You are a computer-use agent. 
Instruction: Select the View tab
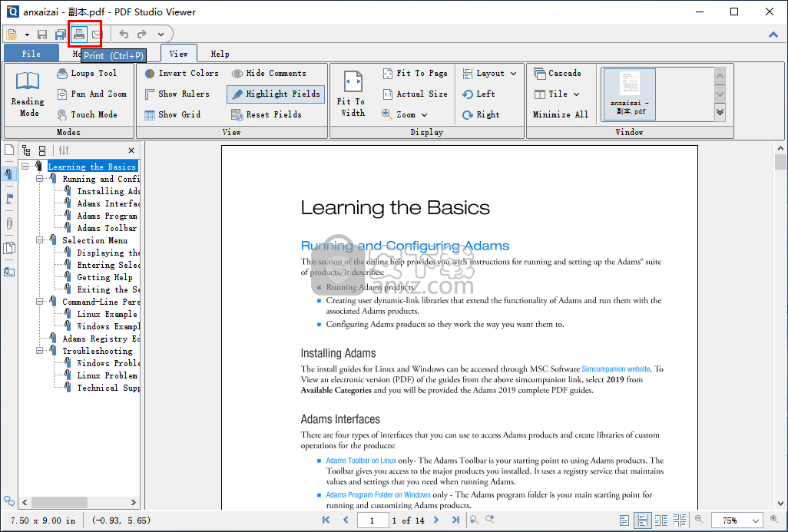(x=178, y=53)
